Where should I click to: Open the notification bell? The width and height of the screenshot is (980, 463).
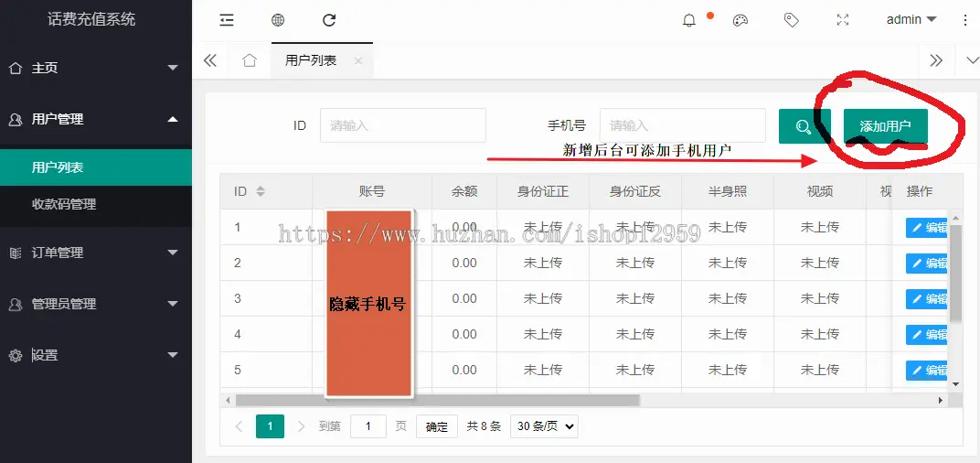(689, 20)
